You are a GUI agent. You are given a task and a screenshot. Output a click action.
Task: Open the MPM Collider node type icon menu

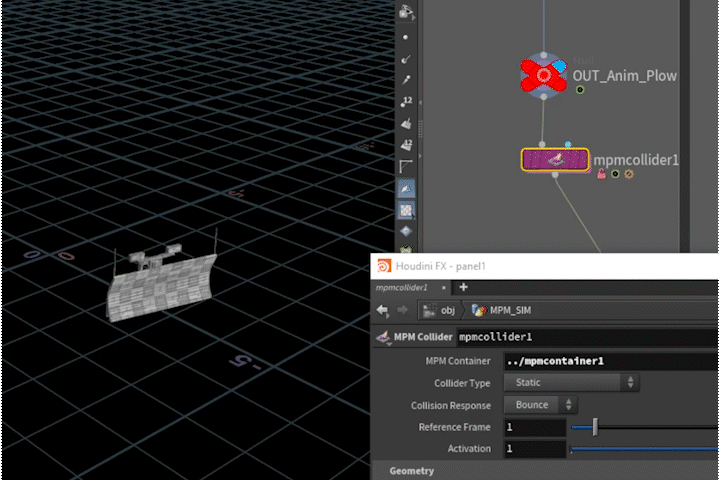383,338
